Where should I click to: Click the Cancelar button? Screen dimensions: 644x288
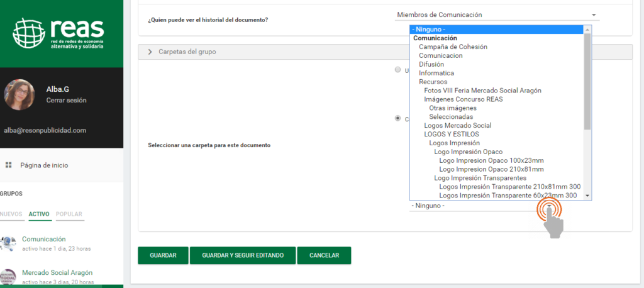[x=324, y=255]
